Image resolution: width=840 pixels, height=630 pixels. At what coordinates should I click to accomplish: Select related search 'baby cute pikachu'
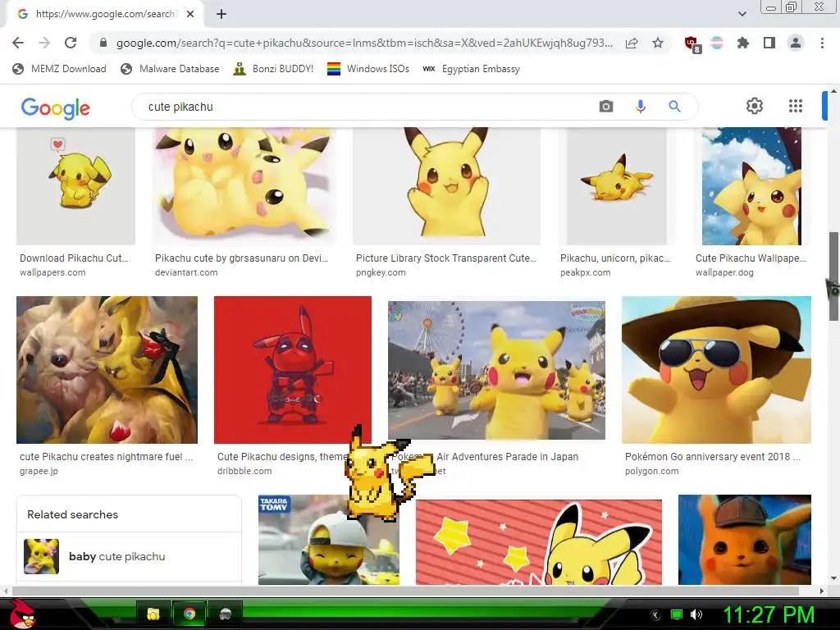(x=129, y=557)
